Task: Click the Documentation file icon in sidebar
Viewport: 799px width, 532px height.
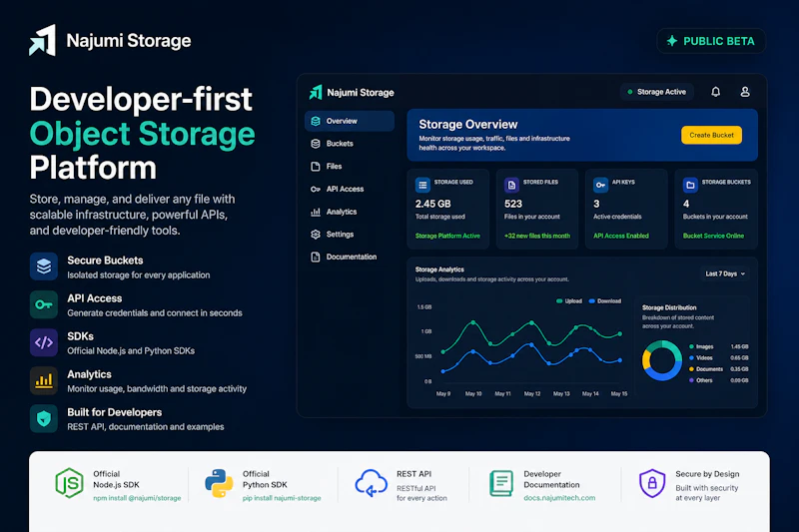Action: coord(316,257)
